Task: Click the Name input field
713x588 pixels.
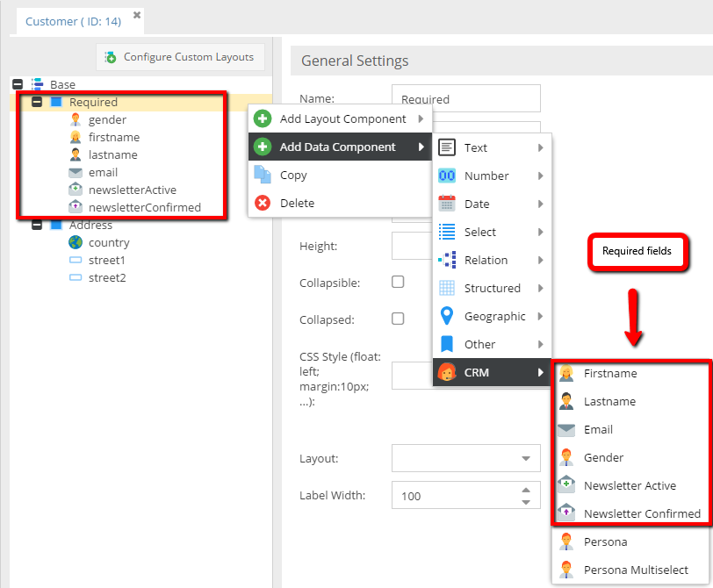Action: 465,99
